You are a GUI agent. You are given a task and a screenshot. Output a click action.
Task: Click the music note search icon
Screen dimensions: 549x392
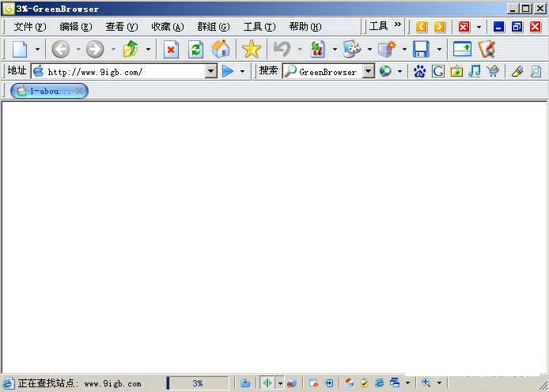coord(475,71)
